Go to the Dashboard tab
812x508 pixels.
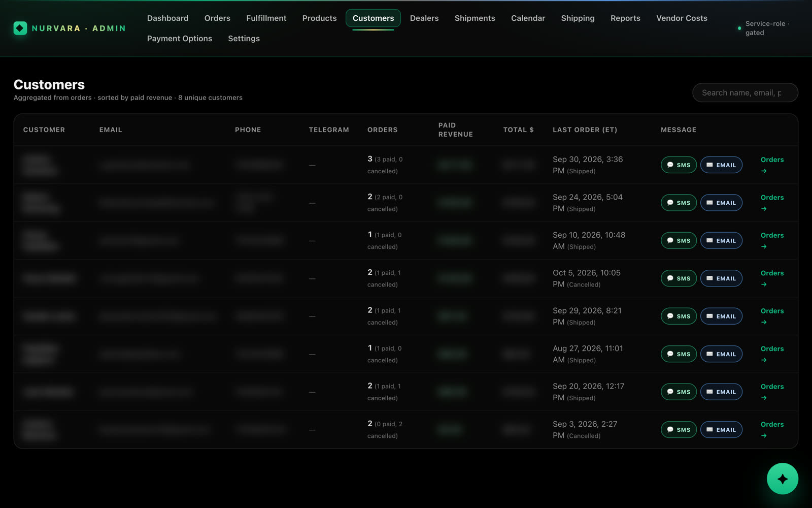[167, 18]
